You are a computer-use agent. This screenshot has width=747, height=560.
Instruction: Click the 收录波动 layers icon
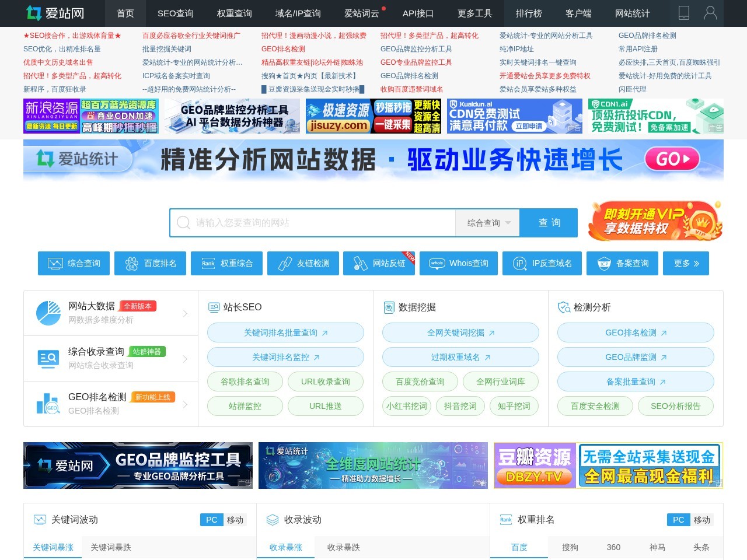pos(273,520)
